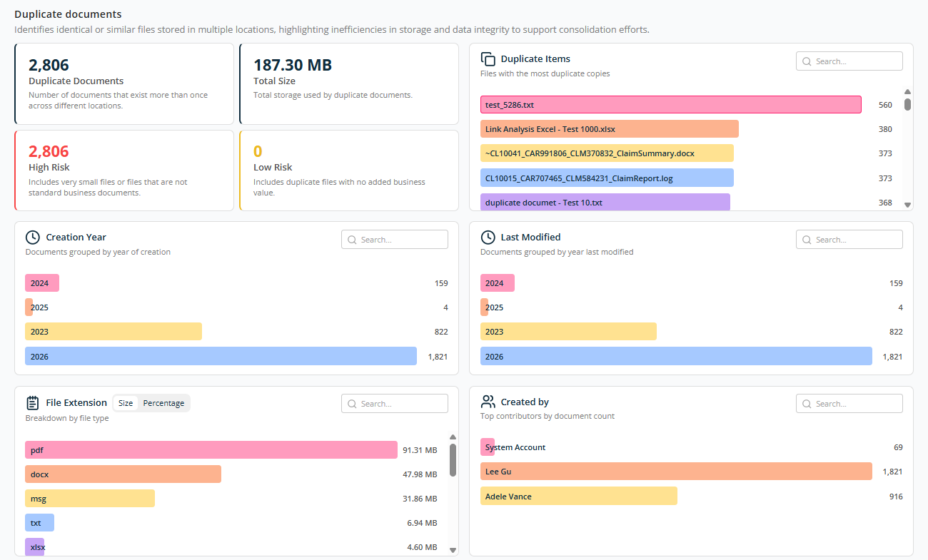Switch File Extension view to Size

[x=126, y=403]
